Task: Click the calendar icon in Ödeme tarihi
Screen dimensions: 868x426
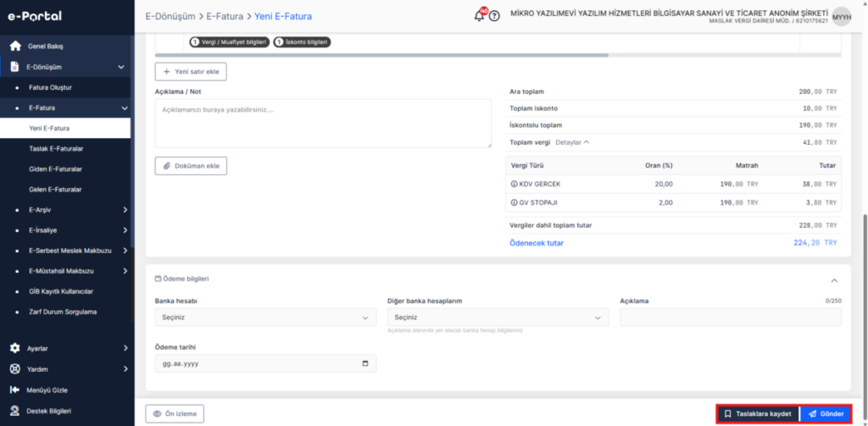Action: (x=364, y=363)
